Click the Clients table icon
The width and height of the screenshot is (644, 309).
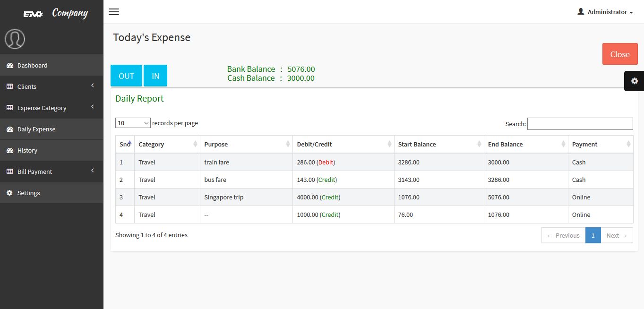pos(9,87)
